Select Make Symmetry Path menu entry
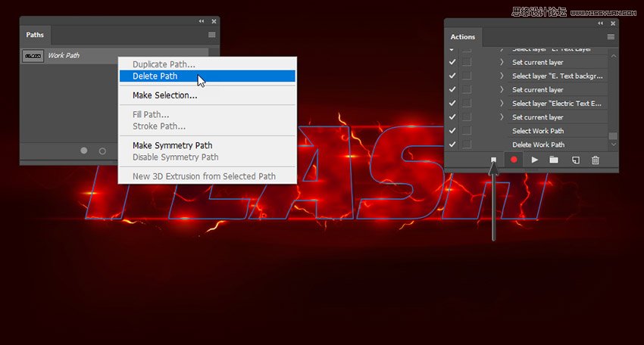This screenshot has width=644, height=345. click(172, 145)
